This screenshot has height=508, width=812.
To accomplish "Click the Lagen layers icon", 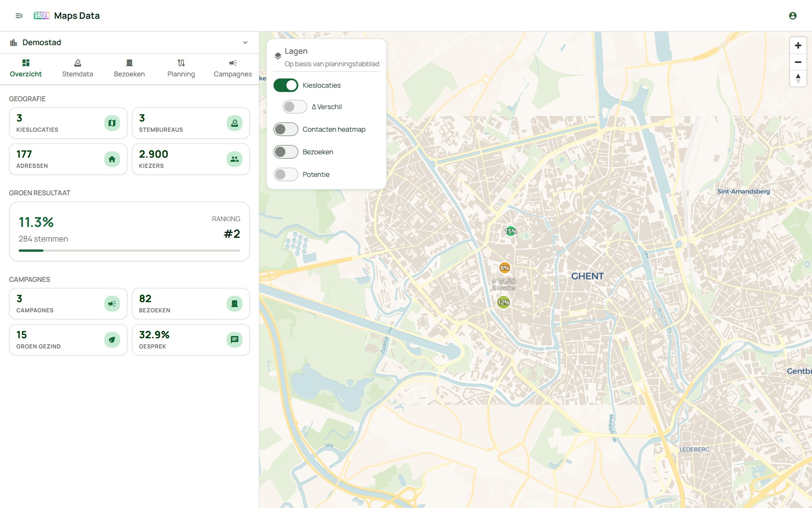I will tap(278, 56).
